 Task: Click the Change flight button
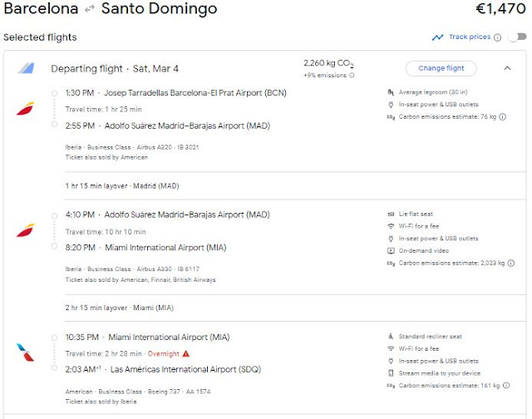coord(441,68)
